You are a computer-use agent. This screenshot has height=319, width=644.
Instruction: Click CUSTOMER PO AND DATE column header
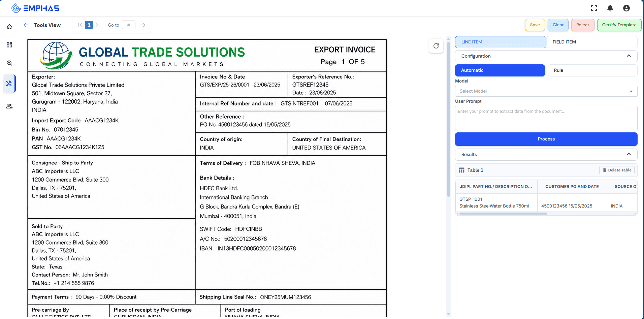[x=572, y=187]
